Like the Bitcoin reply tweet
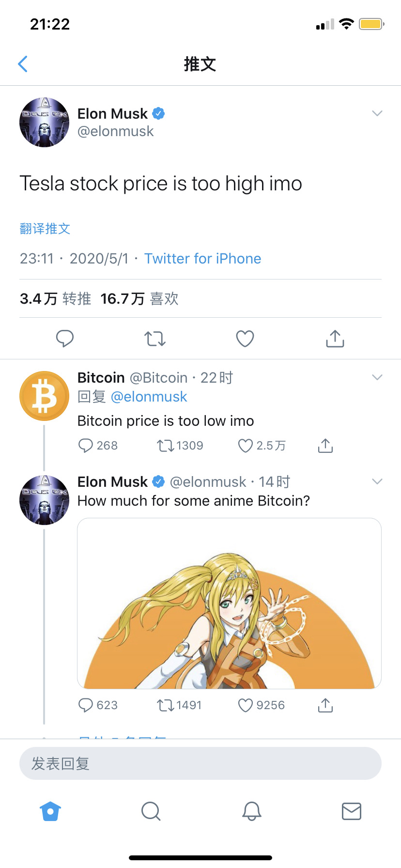Image resolution: width=401 pixels, height=868 pixels. pos(246,446)
